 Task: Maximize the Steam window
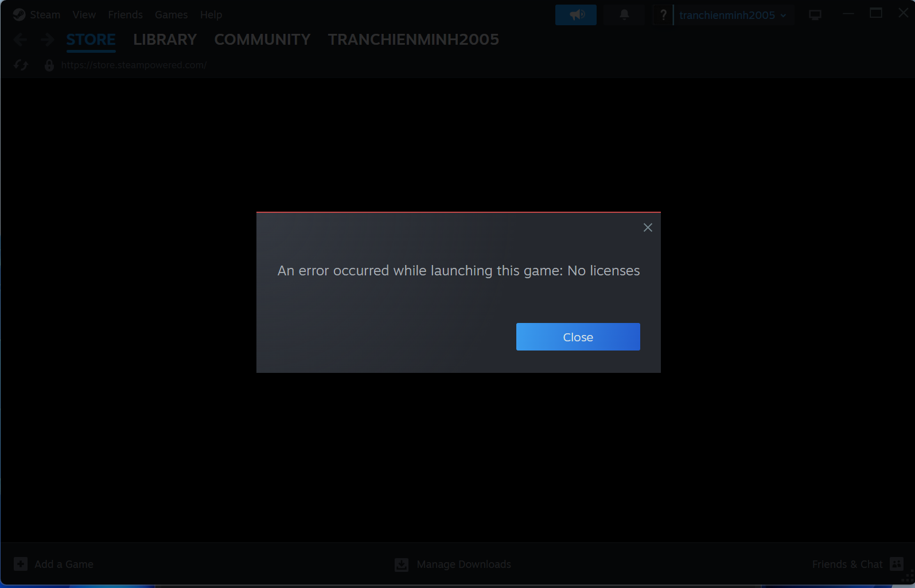pos(876,13)
